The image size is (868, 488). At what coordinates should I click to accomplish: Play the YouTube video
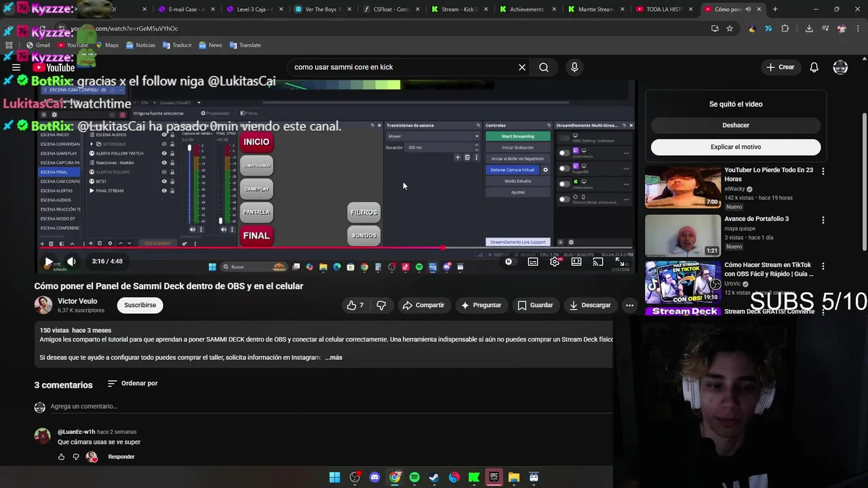(48, 262)
